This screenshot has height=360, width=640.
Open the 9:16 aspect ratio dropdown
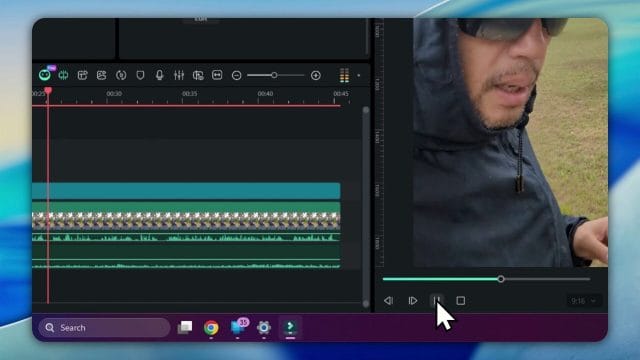[583, 301]
